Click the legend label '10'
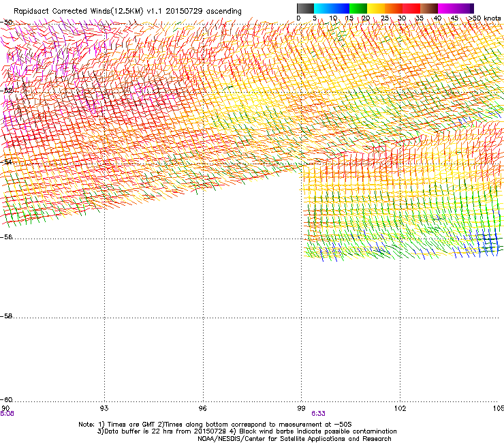This screenshot has width=504, height=443. point(333,18)
